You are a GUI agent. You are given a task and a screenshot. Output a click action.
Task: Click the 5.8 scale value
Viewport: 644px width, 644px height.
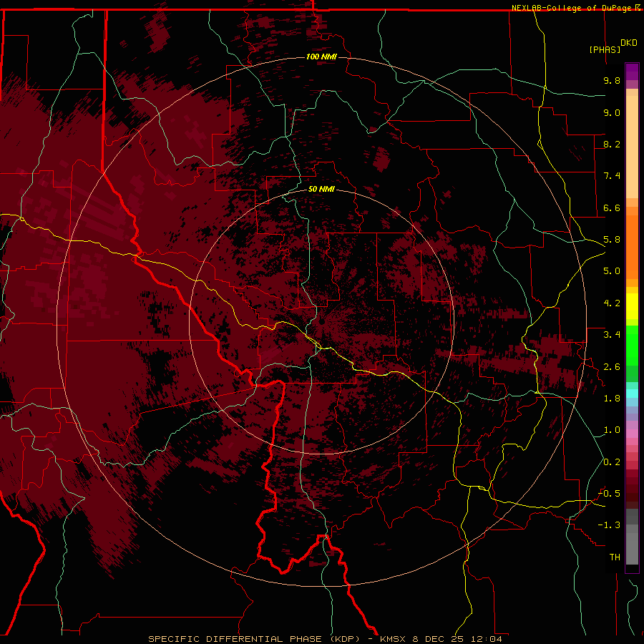(612, 240)
